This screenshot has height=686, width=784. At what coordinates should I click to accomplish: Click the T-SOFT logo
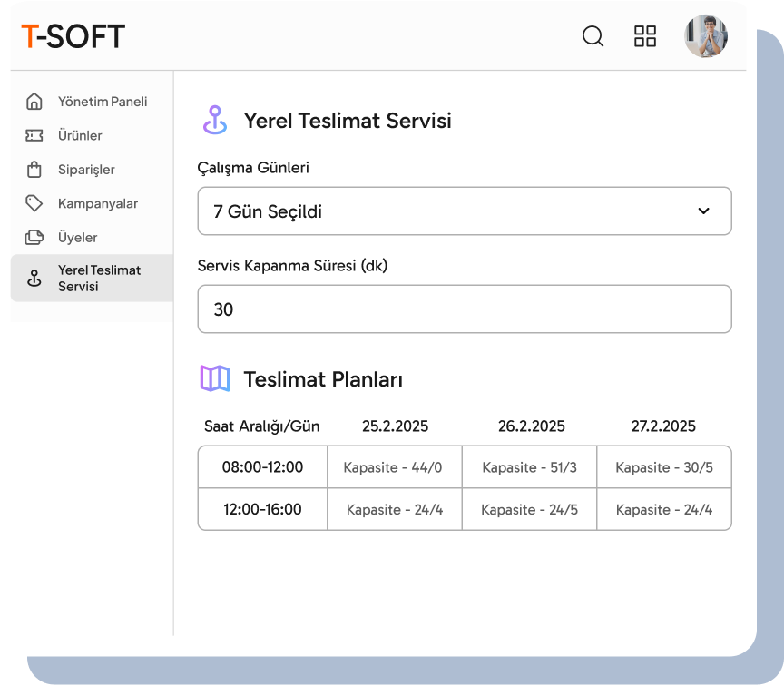(73, 36)
